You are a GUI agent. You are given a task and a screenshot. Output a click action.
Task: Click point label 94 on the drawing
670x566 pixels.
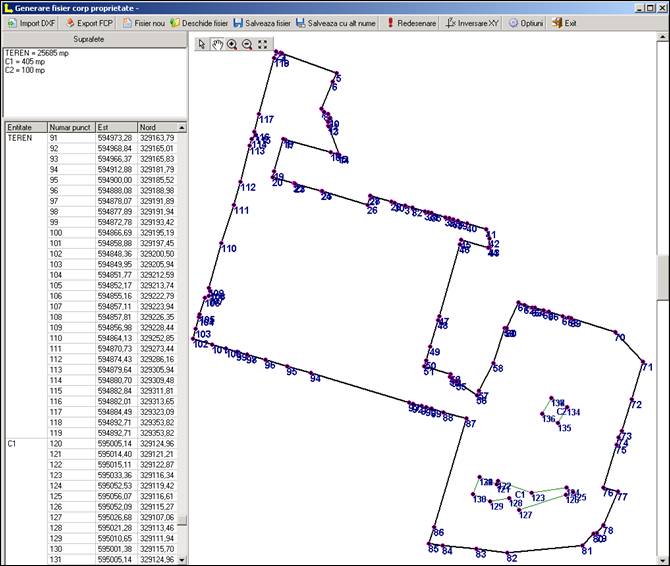point(315,378)
